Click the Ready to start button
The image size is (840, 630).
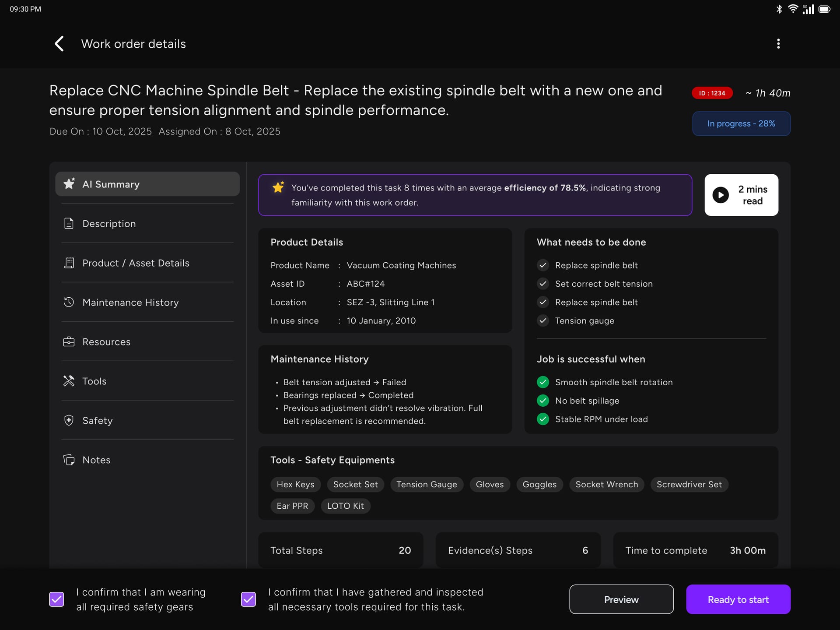tap(738, 599)
